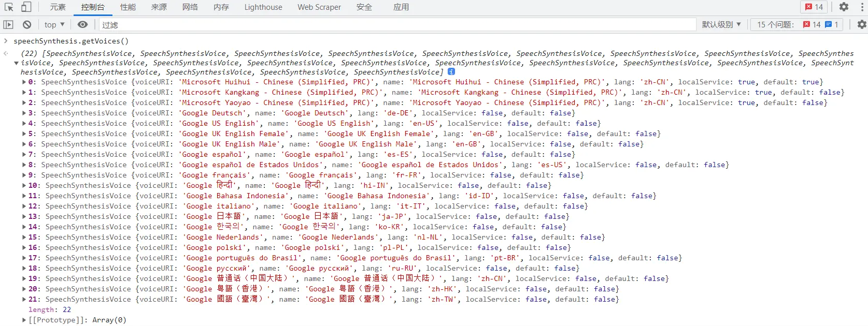This screenshot has width=868, height=326.
Task: Expand entry 14 Google 한국의 voice
Action: click(24, 227)
